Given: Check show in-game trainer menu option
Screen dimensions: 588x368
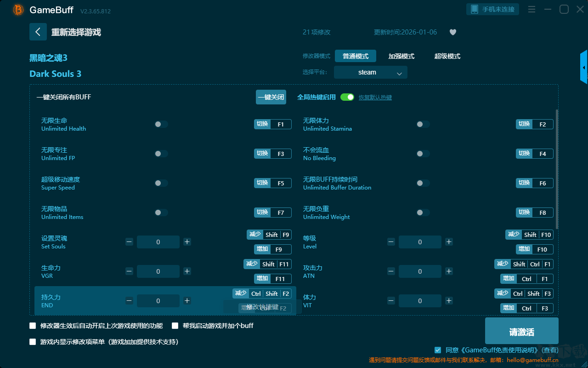Looking at the screenshot, I should [x=33, y=342].
